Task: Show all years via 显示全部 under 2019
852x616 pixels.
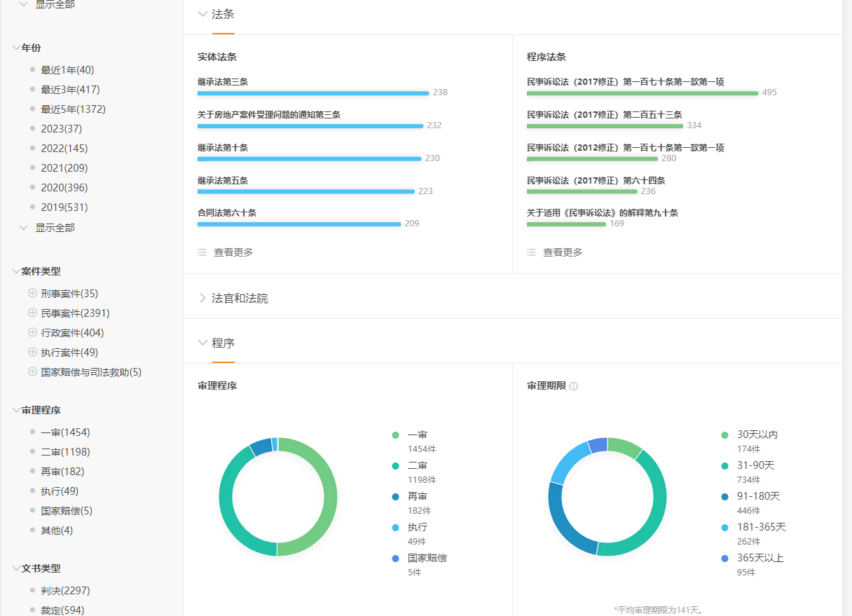Action: (55, 228)
